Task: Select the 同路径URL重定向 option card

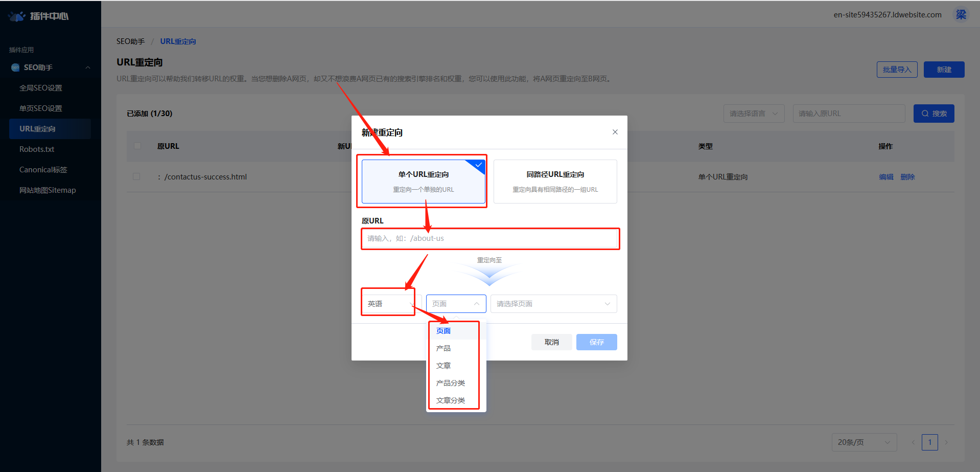Action: pyautogui.click(x=555, y=182)
